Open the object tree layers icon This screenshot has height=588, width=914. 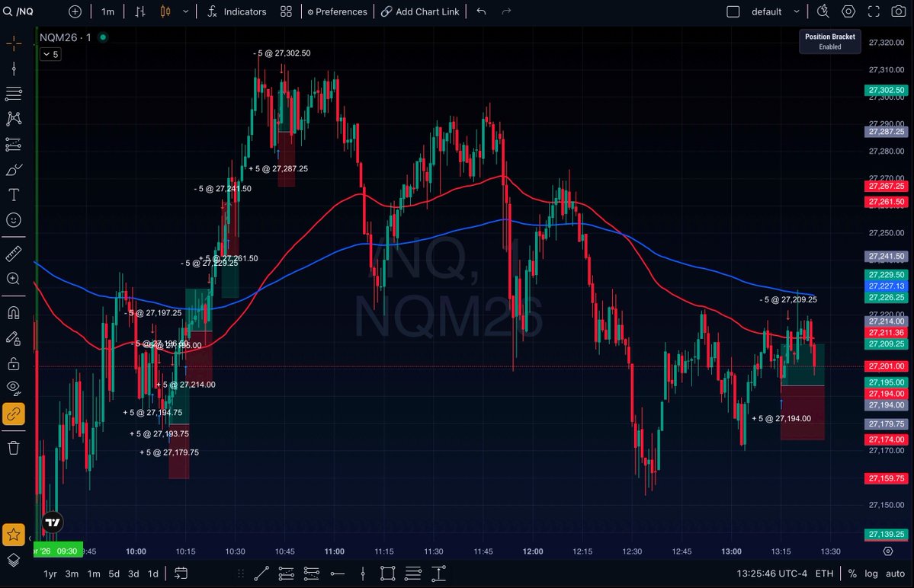coord(14,560)
